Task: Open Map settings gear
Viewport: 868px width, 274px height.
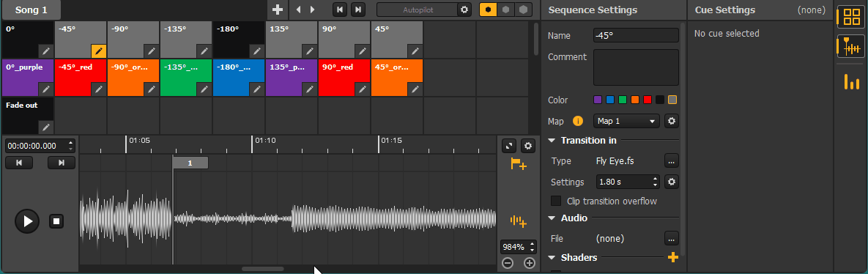Action: pyautogui.click(x=672, y=121)
